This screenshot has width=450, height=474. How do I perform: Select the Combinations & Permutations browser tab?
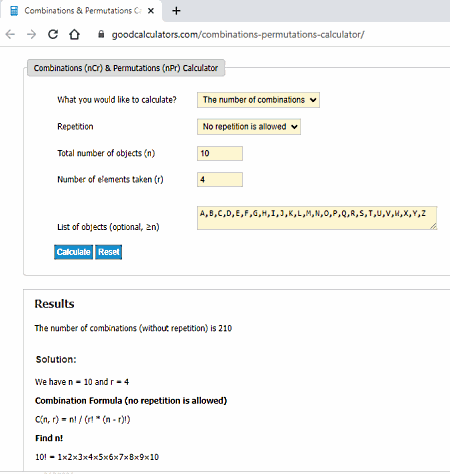tap(82, 11)
